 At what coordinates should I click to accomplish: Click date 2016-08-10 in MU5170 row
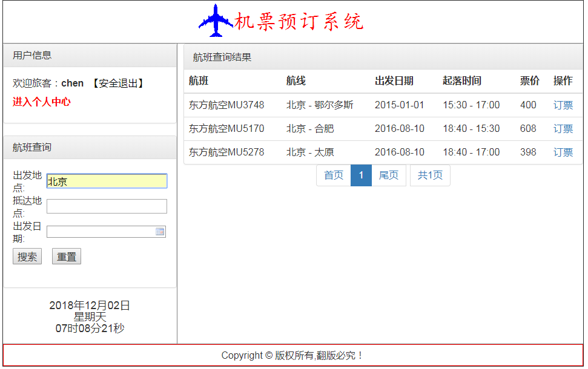tap(400, 128)
